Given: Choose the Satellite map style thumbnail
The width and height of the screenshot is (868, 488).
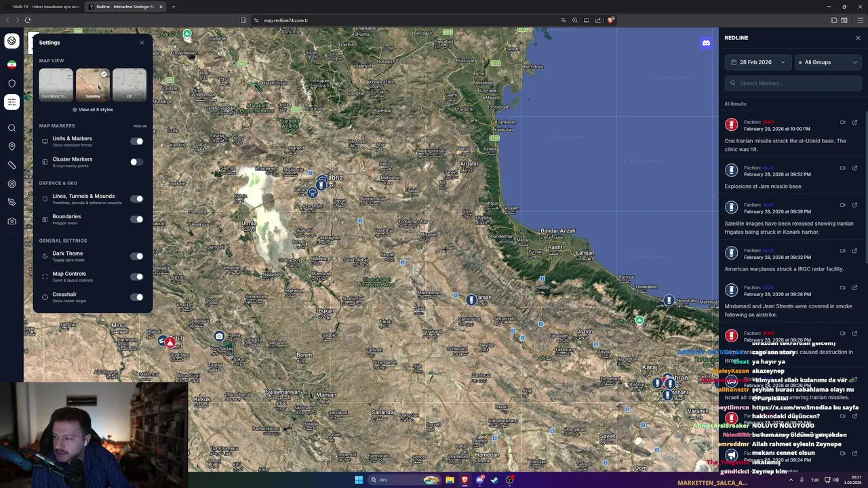Looking at the screenshot, I should click(92, 84).
